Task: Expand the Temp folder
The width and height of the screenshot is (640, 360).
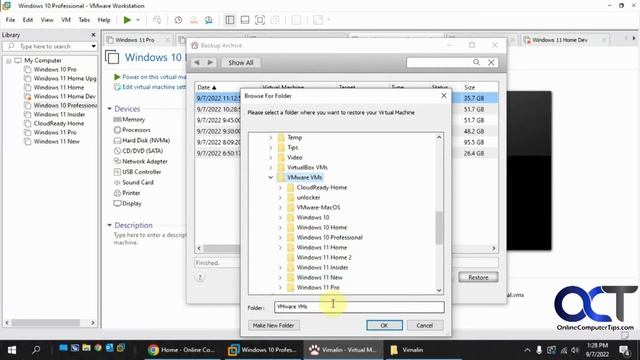Action: (x=271, y=138)
